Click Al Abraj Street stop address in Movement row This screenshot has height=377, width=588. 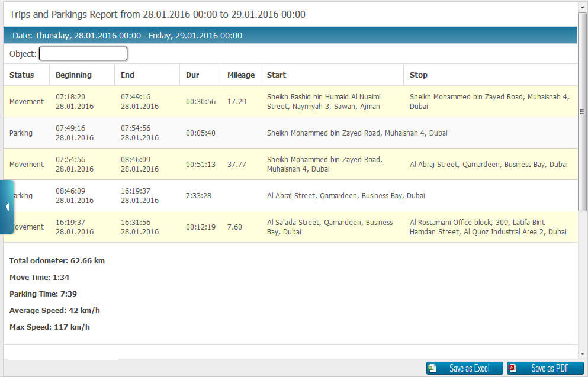coord(489,164)
